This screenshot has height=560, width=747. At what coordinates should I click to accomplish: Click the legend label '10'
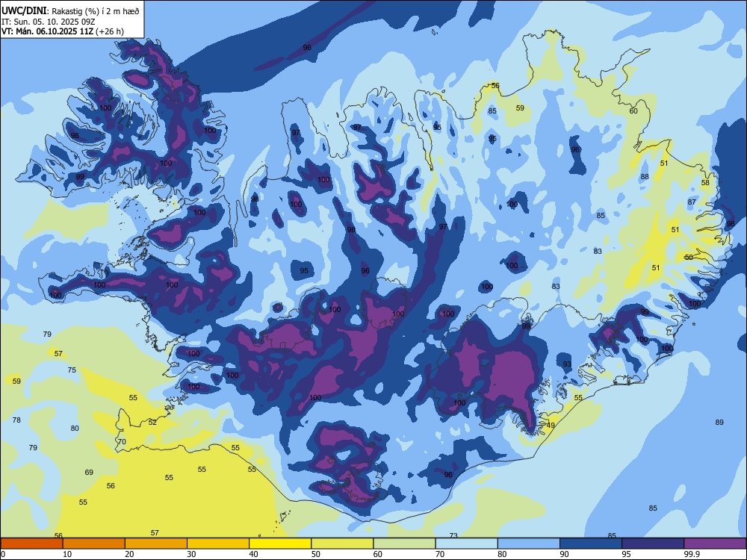67,554
